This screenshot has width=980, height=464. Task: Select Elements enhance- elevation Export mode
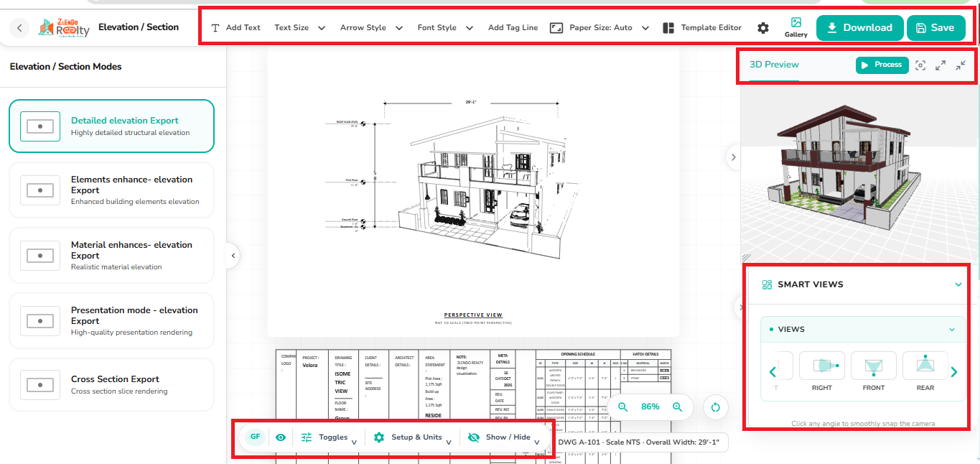[111, 190]
